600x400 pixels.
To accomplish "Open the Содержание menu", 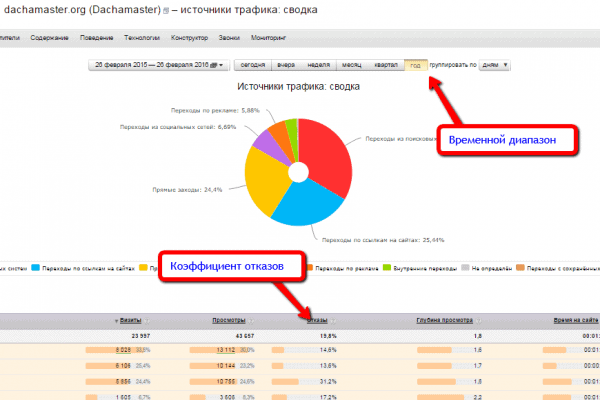I will click(49, 38).
